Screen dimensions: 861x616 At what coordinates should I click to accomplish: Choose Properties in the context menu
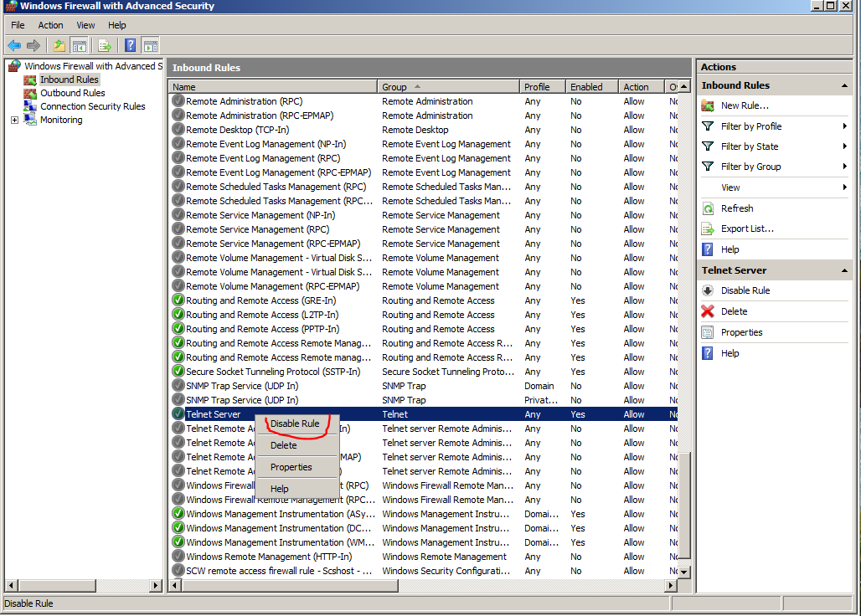[297, 467]
